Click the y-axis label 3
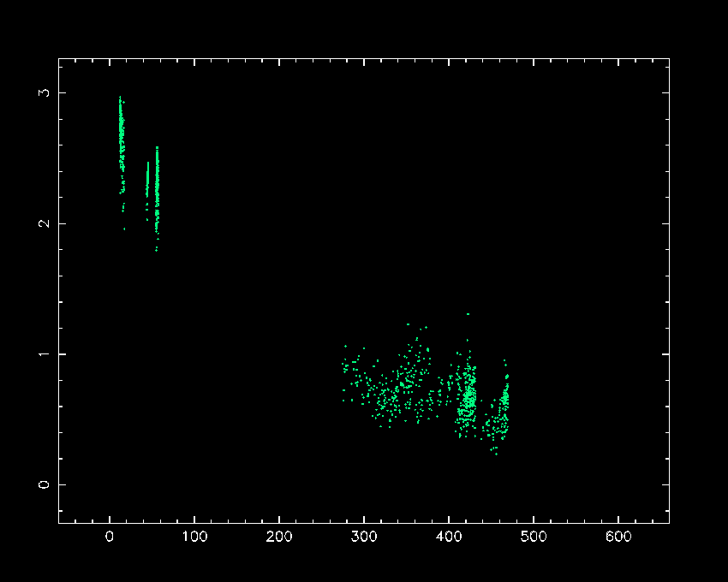Screen dimensions: 728x582 tap(44, 92)
